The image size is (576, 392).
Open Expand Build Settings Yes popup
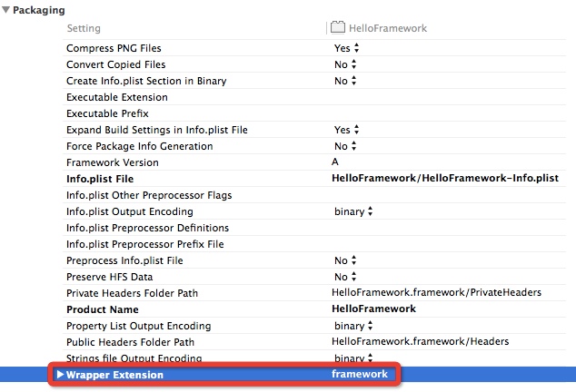coord(346,130)
